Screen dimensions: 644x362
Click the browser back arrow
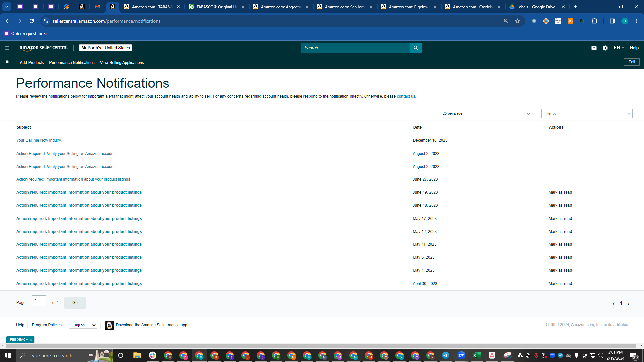tap(7, 21)
